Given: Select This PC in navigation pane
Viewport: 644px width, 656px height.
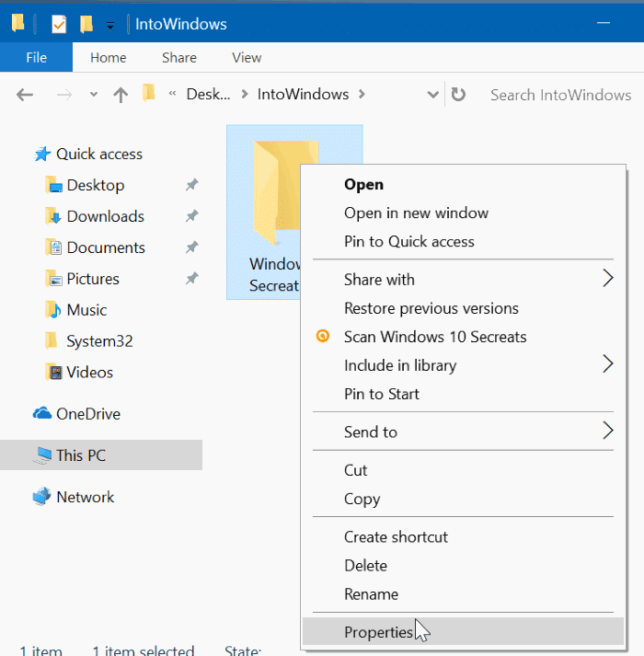Looking at the screenshot, I should tap(81, 455).
